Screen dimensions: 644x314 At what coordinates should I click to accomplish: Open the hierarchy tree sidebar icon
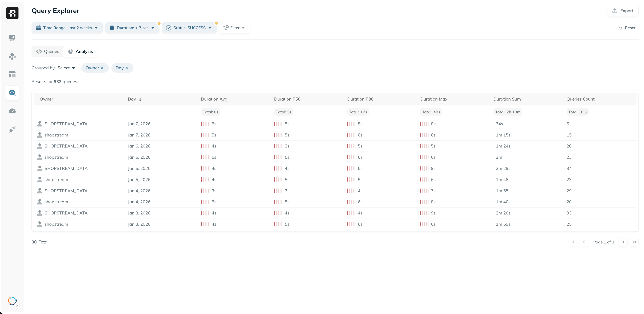[12, 56]
